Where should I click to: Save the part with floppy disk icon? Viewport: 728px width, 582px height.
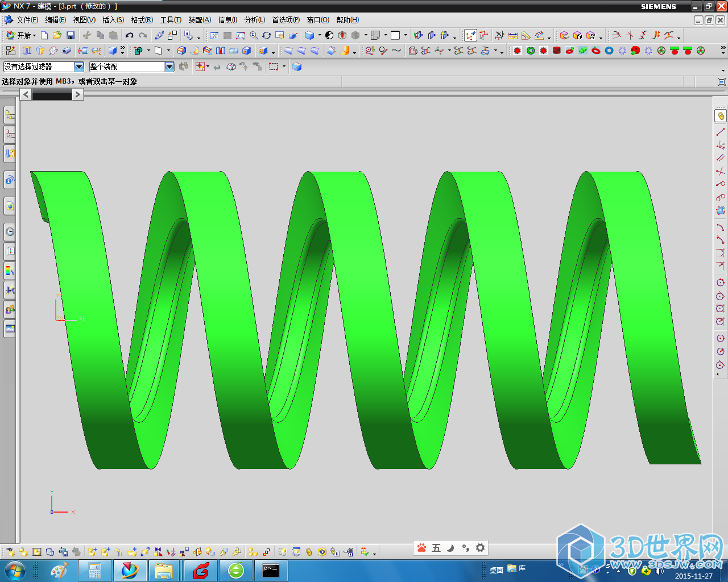pyautogui.click(x=71, y=35)
